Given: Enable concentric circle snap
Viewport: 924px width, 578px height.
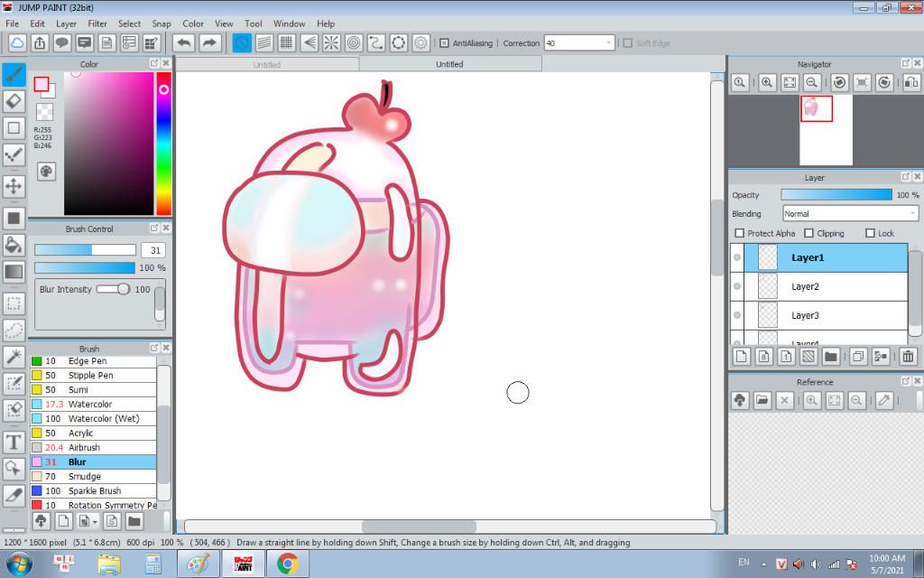Looking at the screenshot, I should coord(354,43).
